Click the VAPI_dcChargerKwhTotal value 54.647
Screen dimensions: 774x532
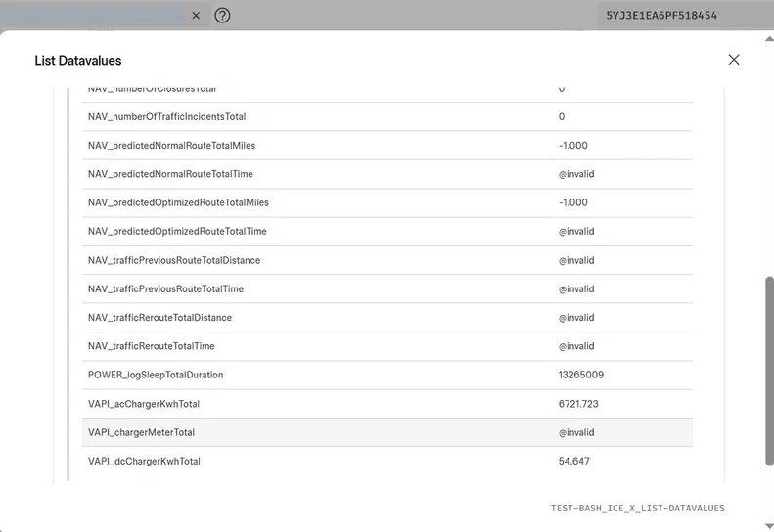[x=574, y=461]
